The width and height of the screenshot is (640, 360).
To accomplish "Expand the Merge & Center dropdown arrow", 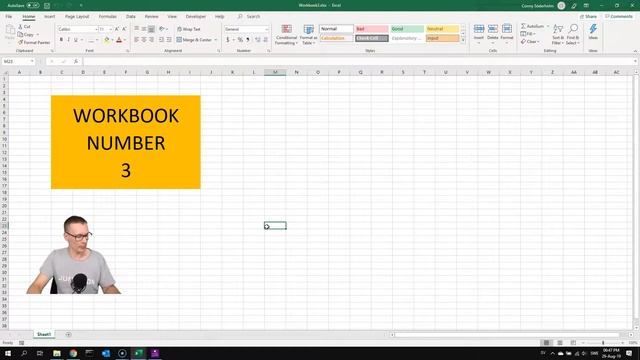I will point(216,40).
